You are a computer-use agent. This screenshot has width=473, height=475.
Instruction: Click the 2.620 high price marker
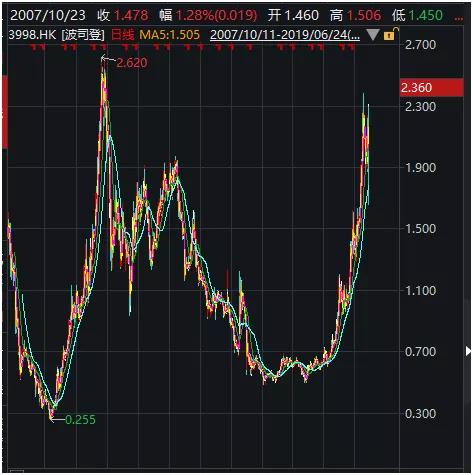pos(132,63)
